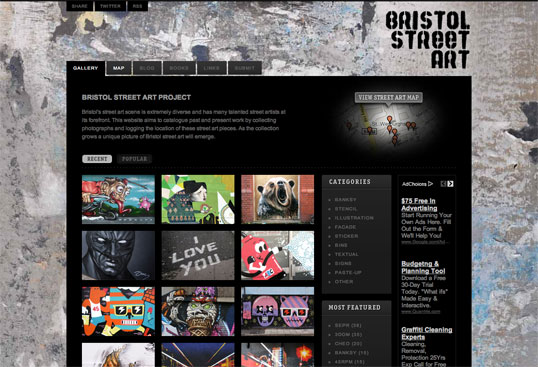The image size is (538, 367).
Task: Select the Gallery tab
Action: click(85, 68)
